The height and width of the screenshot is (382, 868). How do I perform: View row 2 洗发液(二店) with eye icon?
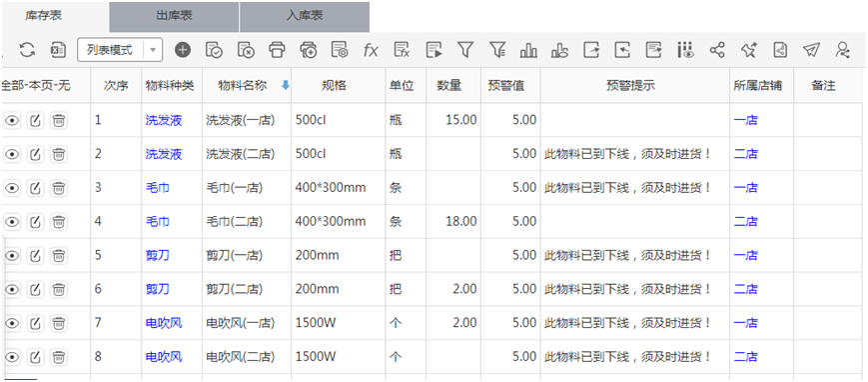12,154
